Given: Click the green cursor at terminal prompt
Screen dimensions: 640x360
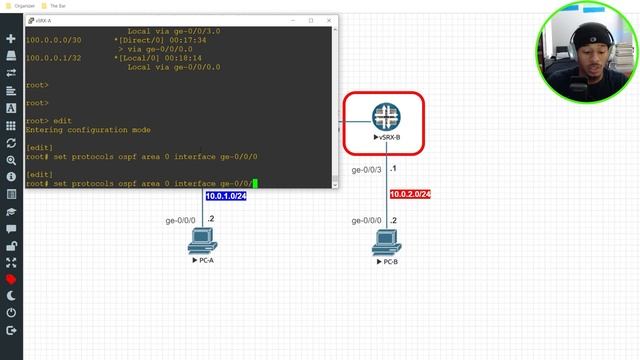Looking at the screenshot, I should pos(255,184).
